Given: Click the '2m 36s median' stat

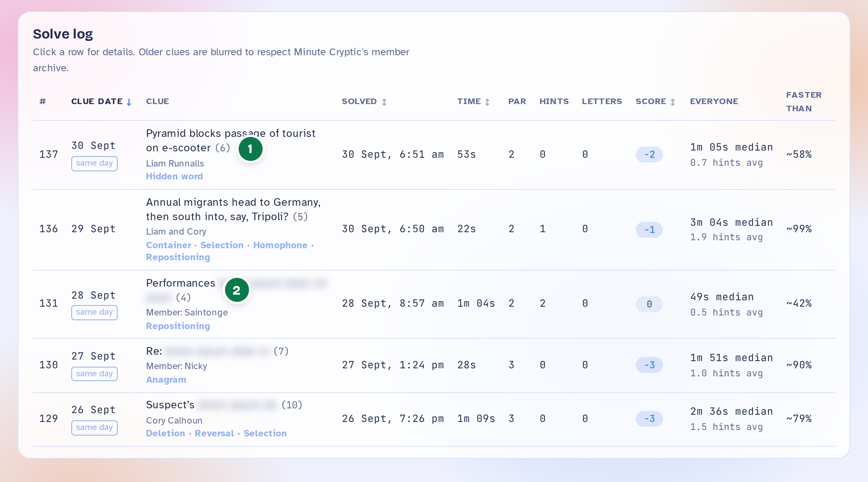Looking at the screenshot, I should click(731, 412).
